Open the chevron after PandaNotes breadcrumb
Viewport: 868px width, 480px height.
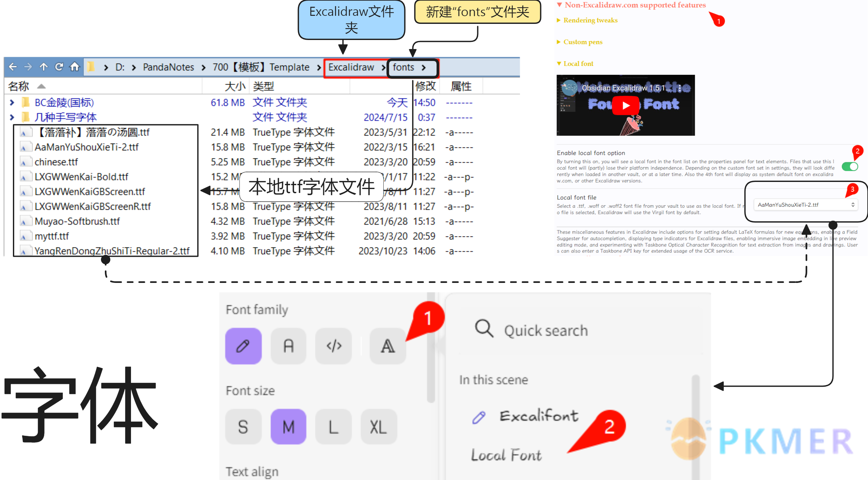(204, 67)
